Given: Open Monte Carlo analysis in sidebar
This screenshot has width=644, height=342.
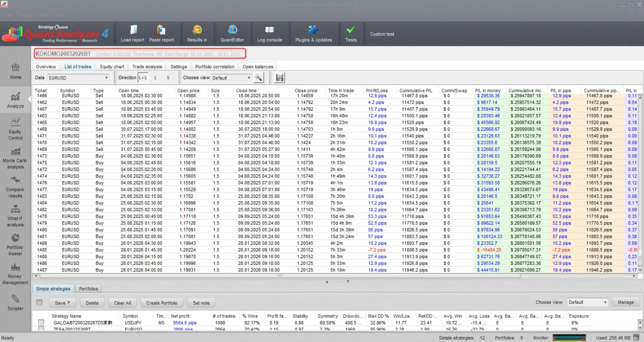Looking at the screenshot, I should (x=15, y=158).
